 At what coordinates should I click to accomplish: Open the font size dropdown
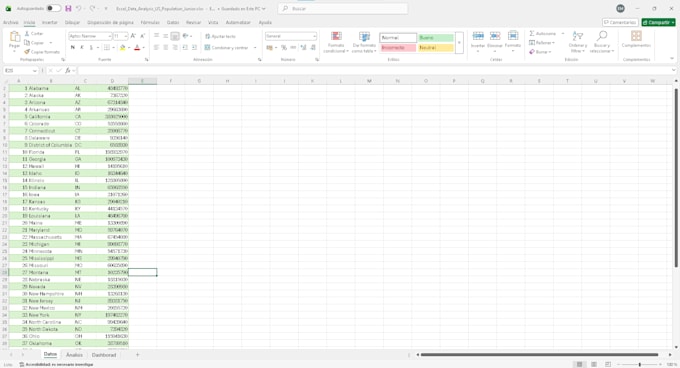(126, 36)
